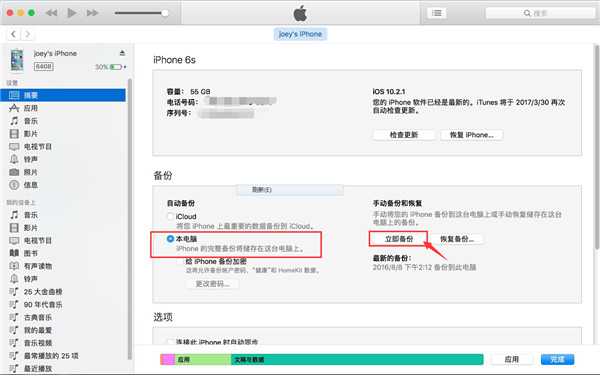The image size is (600, 375).
Task: Click the 64GB capacity badge
Action: pos(44,67)
